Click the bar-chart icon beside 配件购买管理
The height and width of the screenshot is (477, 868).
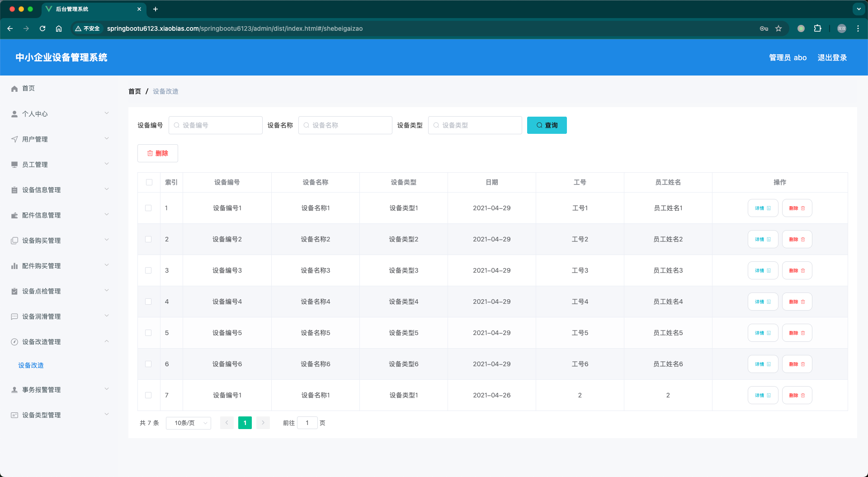pyautogui.click(x=14, y=266)
